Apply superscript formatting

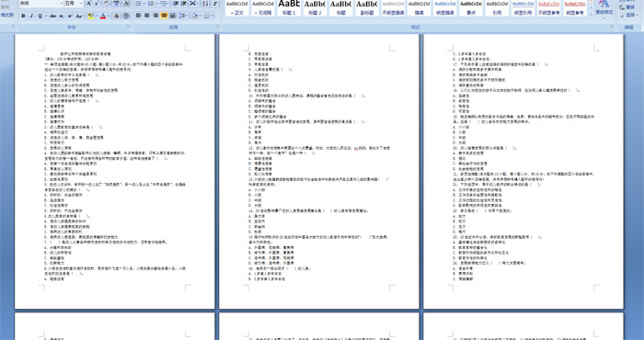point(70,16)
